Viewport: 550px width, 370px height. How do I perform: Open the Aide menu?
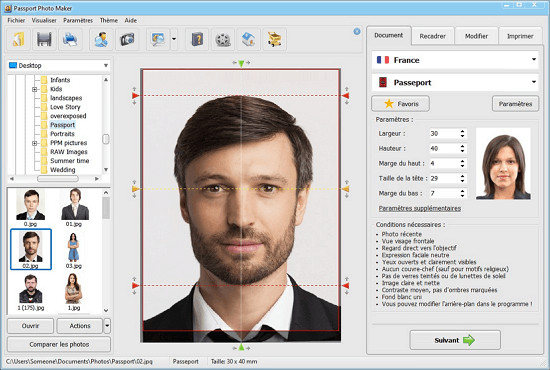click(x=130, y=20)
